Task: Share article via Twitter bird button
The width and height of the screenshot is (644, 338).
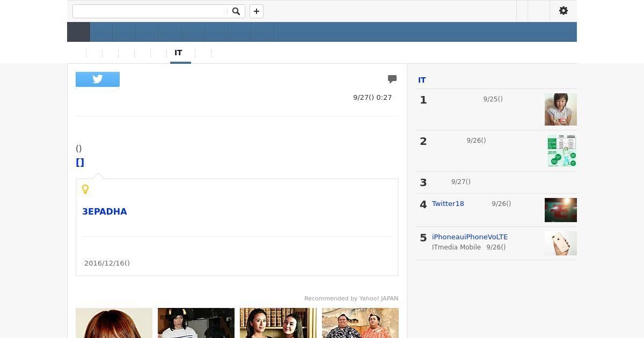Action: tap(98, 79)
